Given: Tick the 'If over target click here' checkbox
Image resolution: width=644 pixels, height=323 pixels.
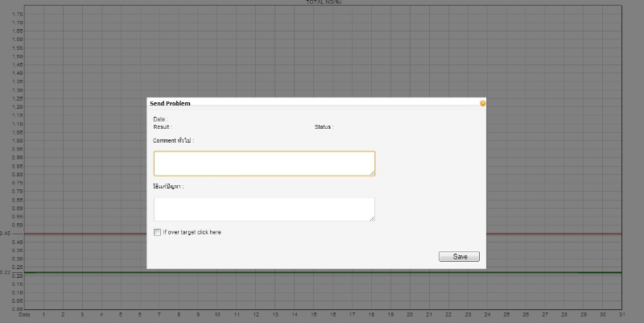Looking at the screenshot, I should point(157,232).
